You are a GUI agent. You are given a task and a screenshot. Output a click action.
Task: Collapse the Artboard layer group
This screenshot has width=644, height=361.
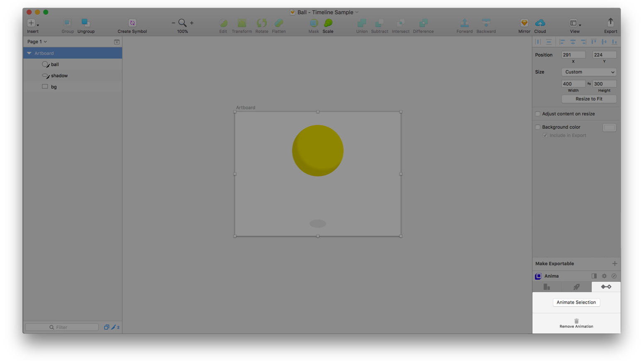29,53
